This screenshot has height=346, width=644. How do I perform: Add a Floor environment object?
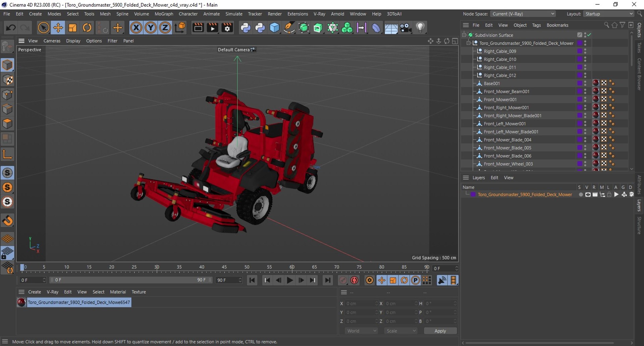click(x=391, y=28)
